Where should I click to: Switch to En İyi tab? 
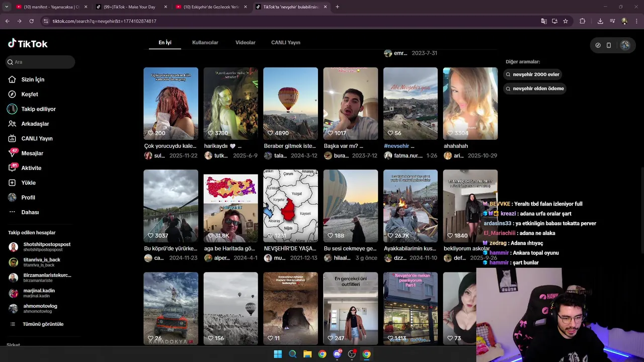click(x=165, y=42)
